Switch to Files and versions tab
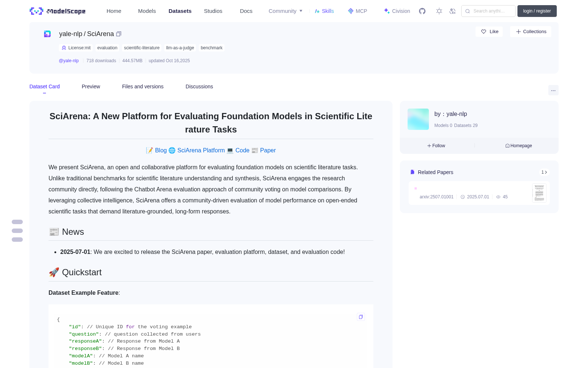Image resolution: width=588 pixels, height=368 pixels. pyautogui.click(x=143, y=86)
